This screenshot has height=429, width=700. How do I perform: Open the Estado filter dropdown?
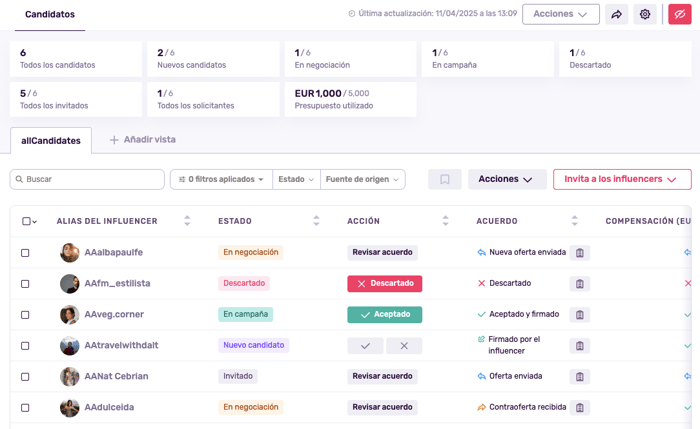295,179
